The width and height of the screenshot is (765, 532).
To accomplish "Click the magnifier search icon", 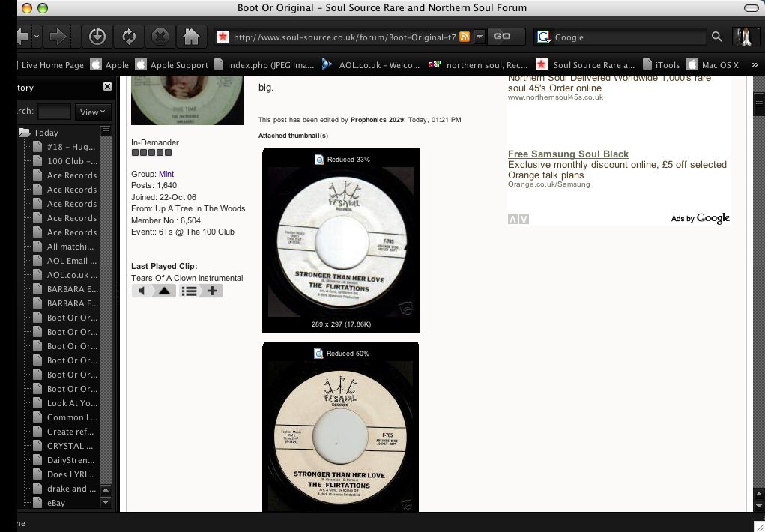I will (717, 37).
